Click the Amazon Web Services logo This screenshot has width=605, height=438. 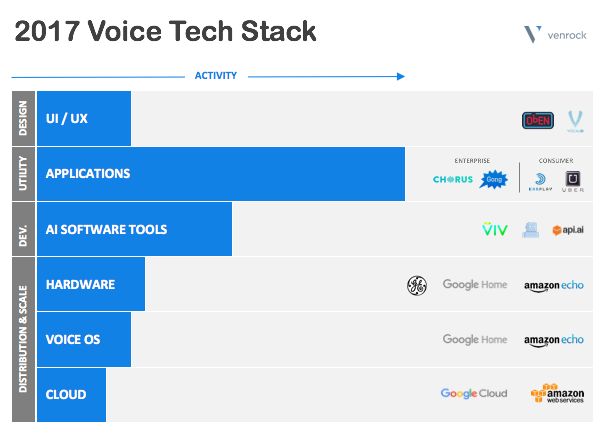pos(557,394)
